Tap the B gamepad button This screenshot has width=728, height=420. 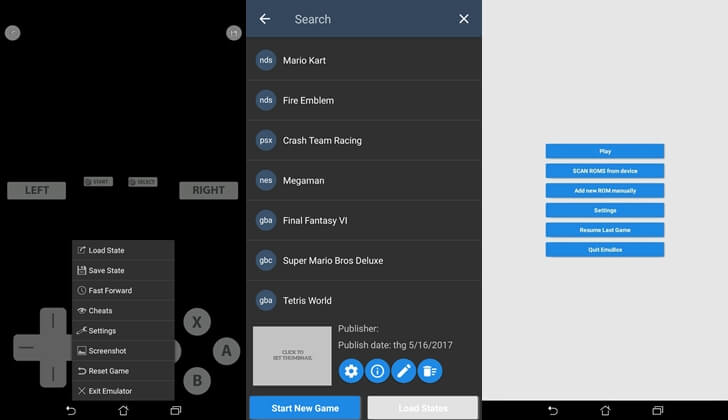197,381
